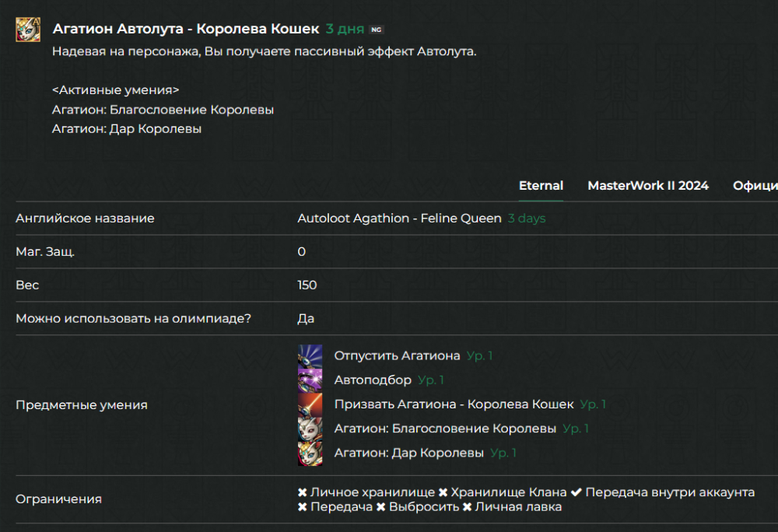Open the Призвать Агатиона - Королева Кошек skill icon
778x532 pixels.
[x=311, y=404]
